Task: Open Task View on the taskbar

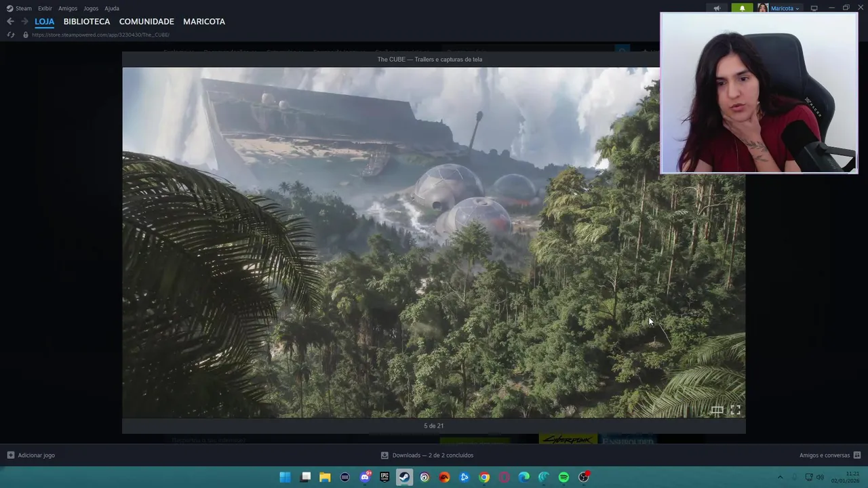Action: point(306,477)
